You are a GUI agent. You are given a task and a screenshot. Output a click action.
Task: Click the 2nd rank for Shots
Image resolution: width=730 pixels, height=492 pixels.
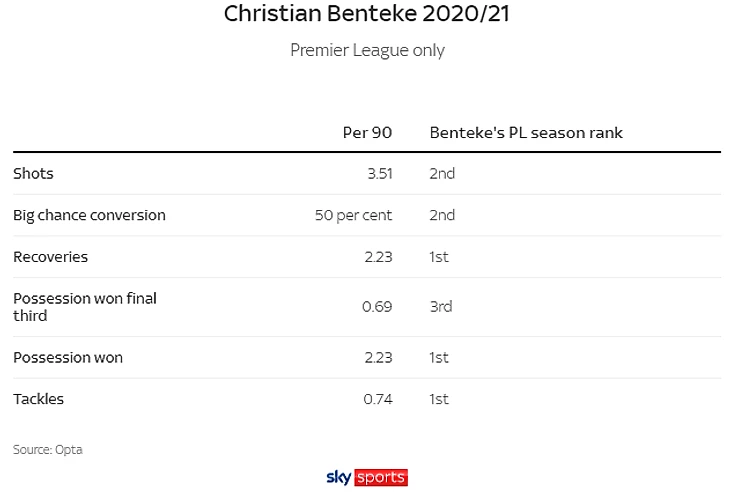tap(442, 173)
